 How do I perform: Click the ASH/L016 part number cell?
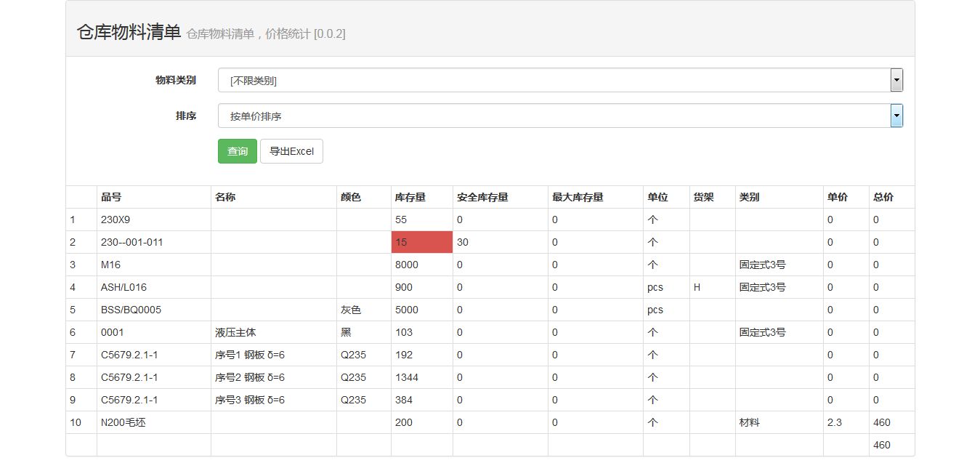tap(123, 287)
